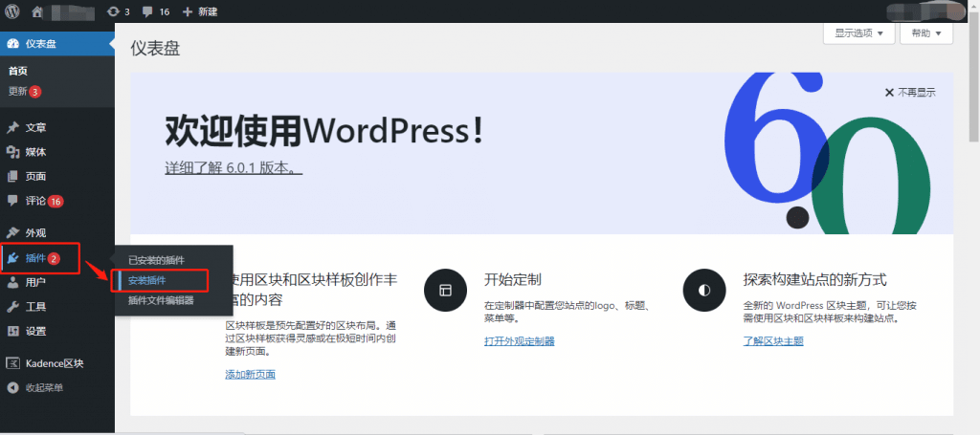Viewport: 980px width, 435px height.
Task: Expand the 帮助 dropdown
Action: click(926, 33)
